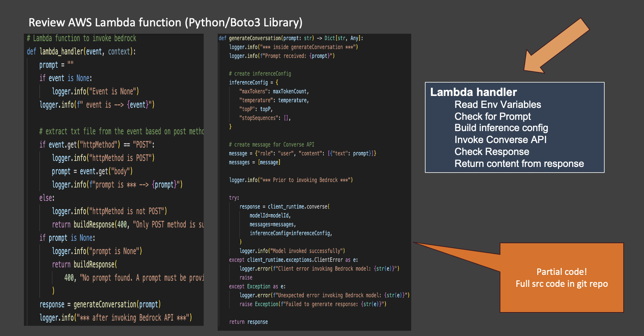Click the line 'logger.info("Event is None")'
Viewport: 644px width, 336px height.
pyautogui.click(x=96, y=91)
